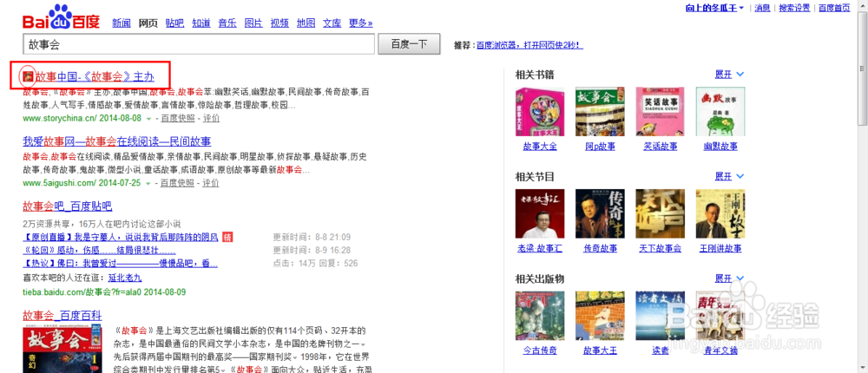
Task: Click the 王刚讲故事 program thumbnail
Action: click(720, 213)
